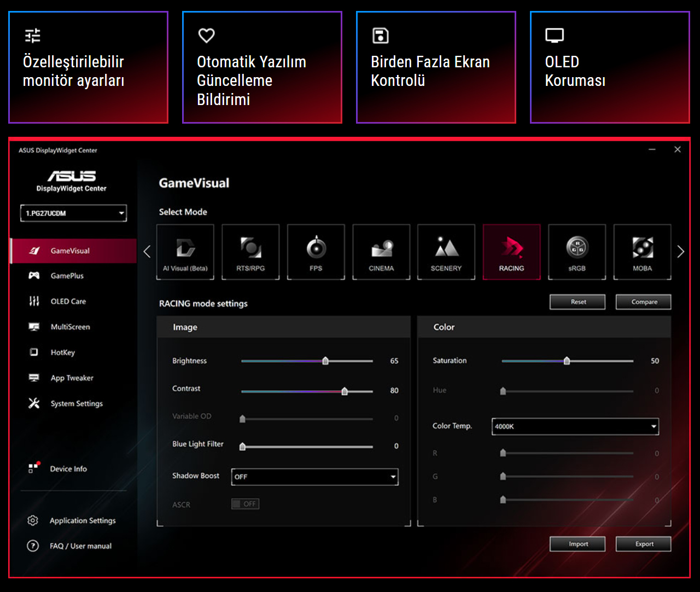This screenshot has width=700, height=592.
Task: Open the Color Temp. 4000K dropdown
Action: [x=575, y=426]
